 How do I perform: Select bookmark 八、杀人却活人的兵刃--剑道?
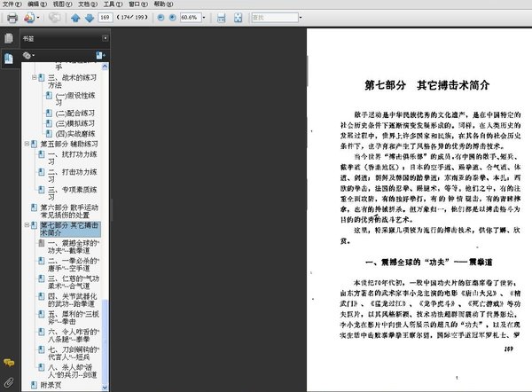73,371
